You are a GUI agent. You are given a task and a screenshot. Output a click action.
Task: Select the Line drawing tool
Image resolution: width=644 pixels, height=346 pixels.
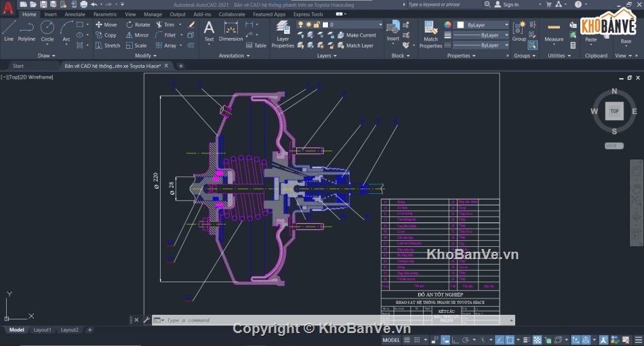9,31
